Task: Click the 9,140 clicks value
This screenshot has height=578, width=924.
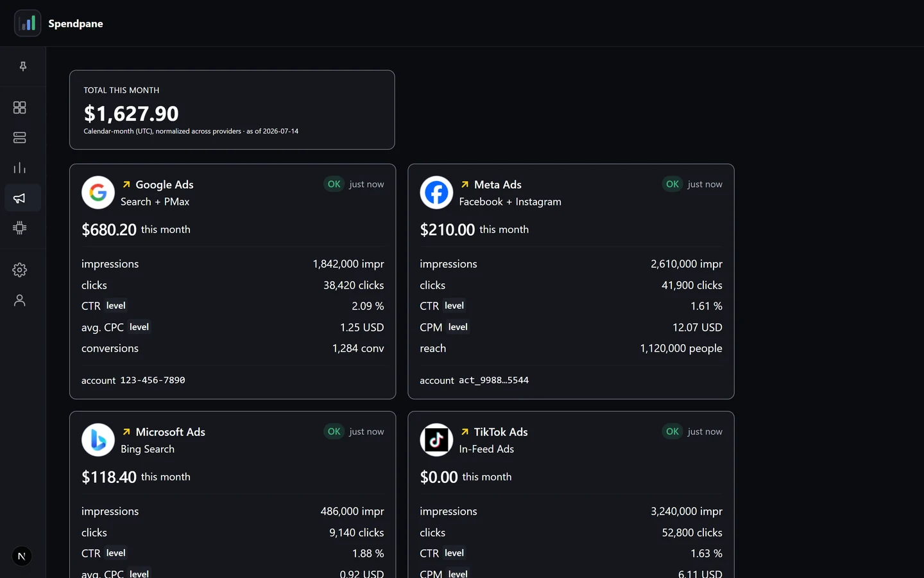Action: [356, 532]
